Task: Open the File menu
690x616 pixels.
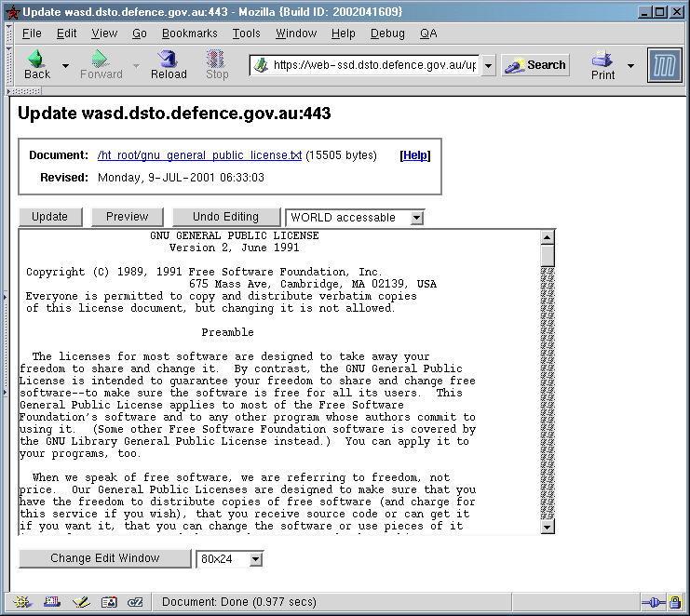Action: (32, 33)
